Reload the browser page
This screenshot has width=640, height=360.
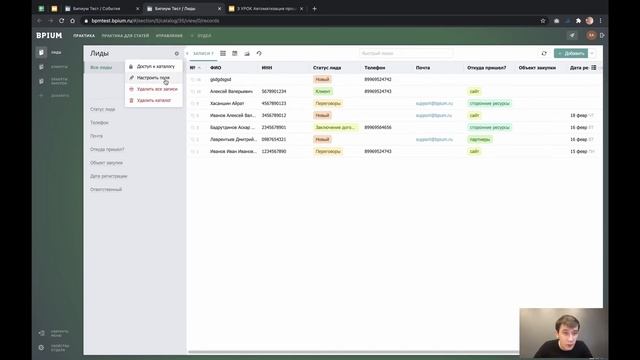(61, 21)
